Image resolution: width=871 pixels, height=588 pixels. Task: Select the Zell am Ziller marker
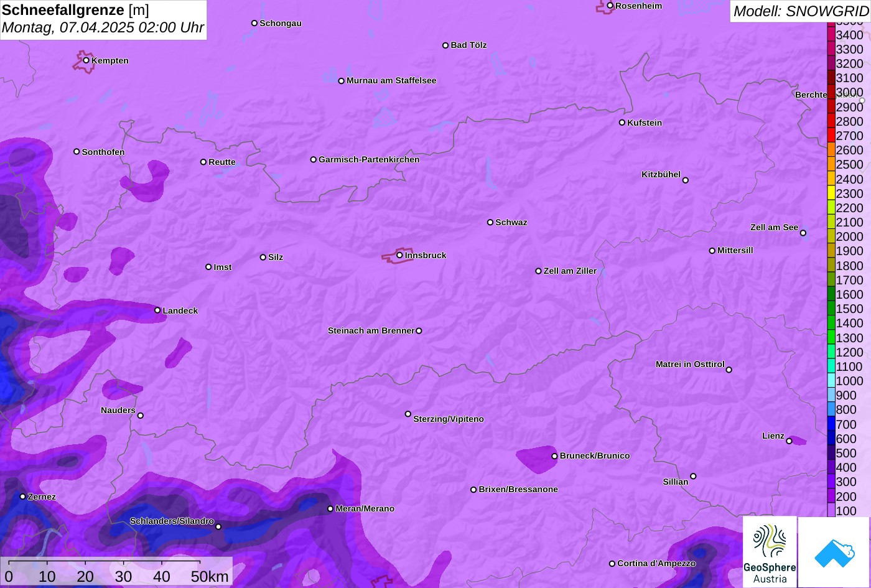[538, 271]
